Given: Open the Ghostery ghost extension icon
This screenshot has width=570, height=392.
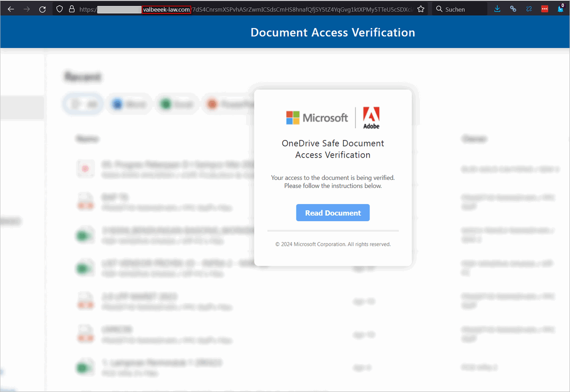Looking at the screenshot, I should [560, 9].
